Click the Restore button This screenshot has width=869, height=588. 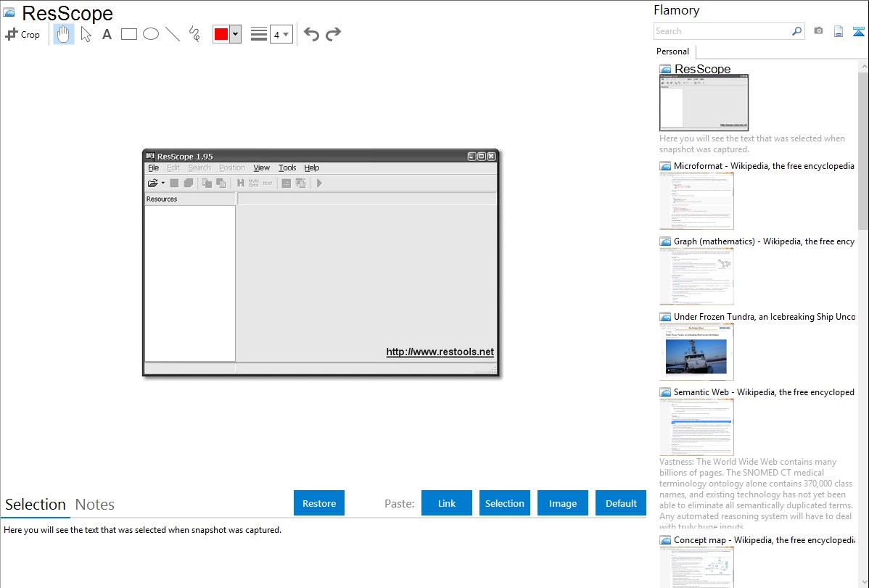[x=319, y=503]
